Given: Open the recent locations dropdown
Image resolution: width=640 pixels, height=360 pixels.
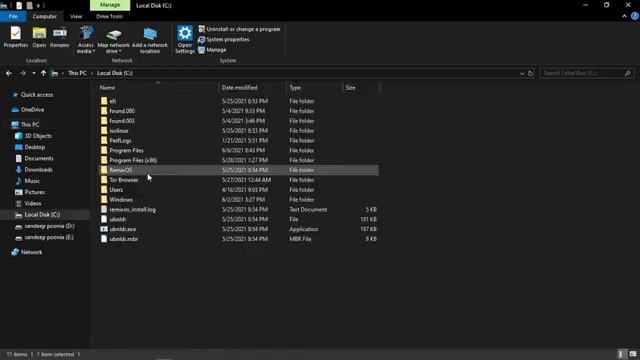Looking at the screenshot, I should (x=33, y=73).
